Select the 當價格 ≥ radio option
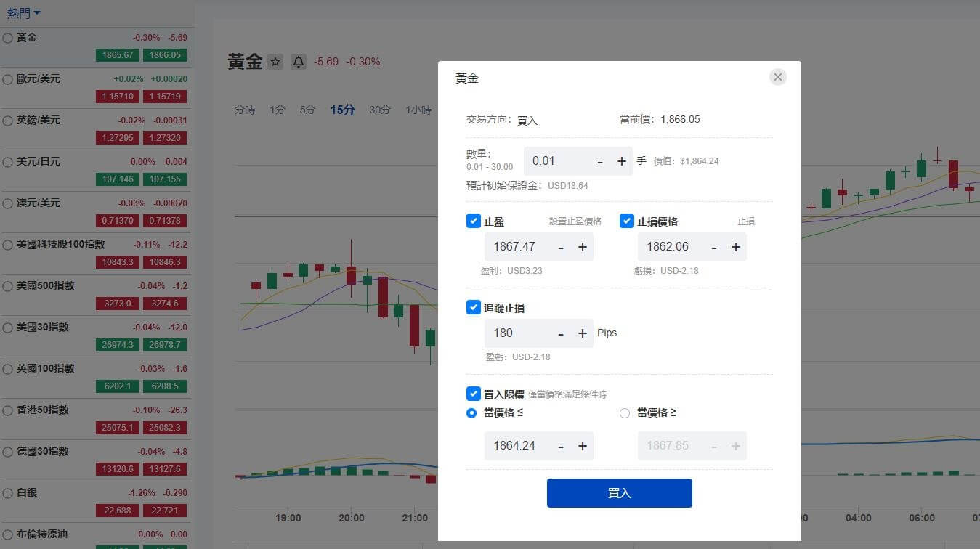Viewport: 980px width, 549px height. pos(625,412)
